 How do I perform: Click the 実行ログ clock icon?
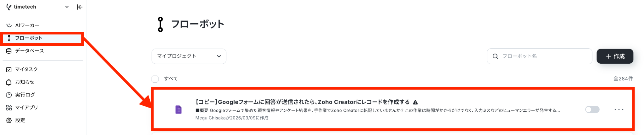pyautogui.click(x=9, y=95)
